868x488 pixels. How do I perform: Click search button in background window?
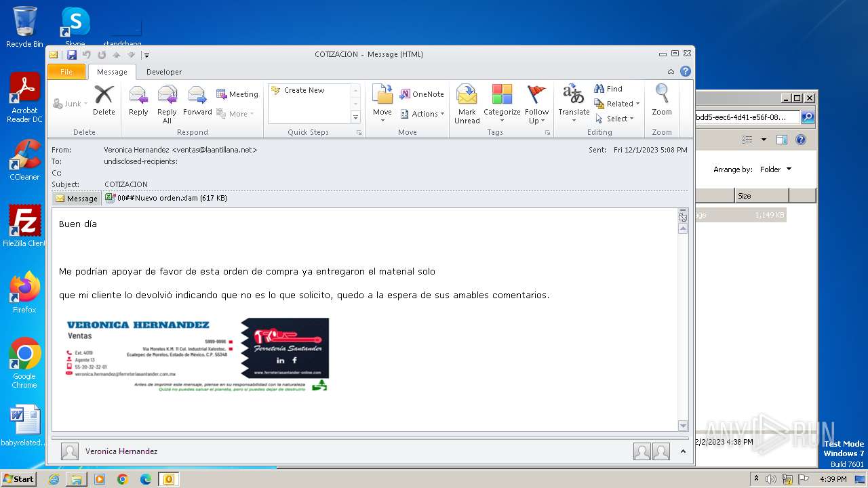(807, 117)
